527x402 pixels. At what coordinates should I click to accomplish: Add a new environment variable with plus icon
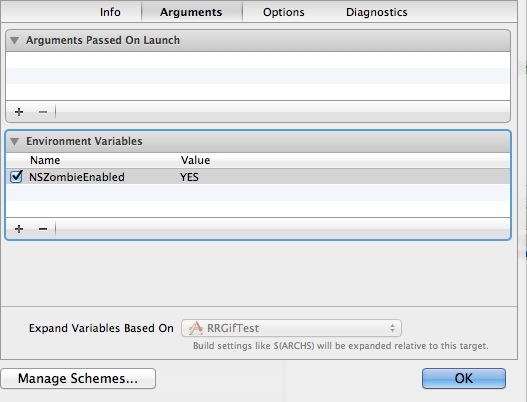[x=19, y=229]
